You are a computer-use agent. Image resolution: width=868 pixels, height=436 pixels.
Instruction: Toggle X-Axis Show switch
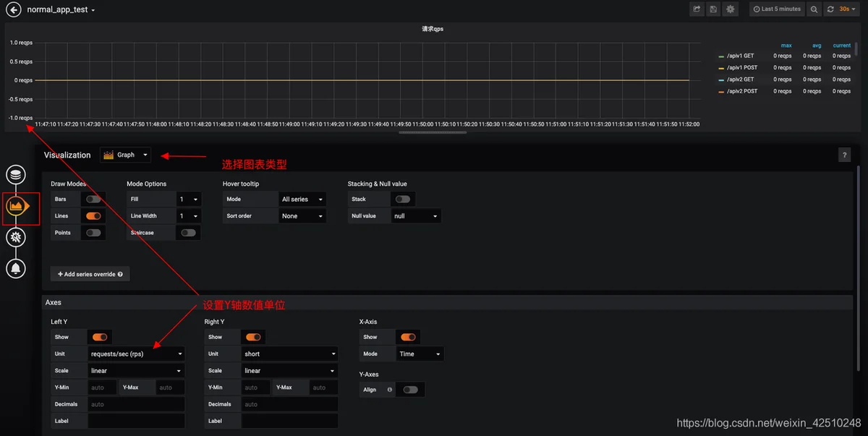(408, 337)
